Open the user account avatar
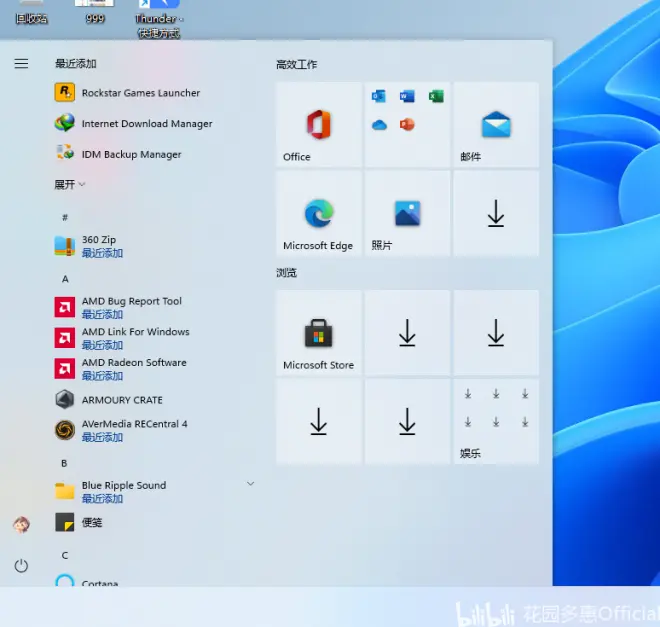This screenshot has height=627, width=660. [x=21, y=525]
